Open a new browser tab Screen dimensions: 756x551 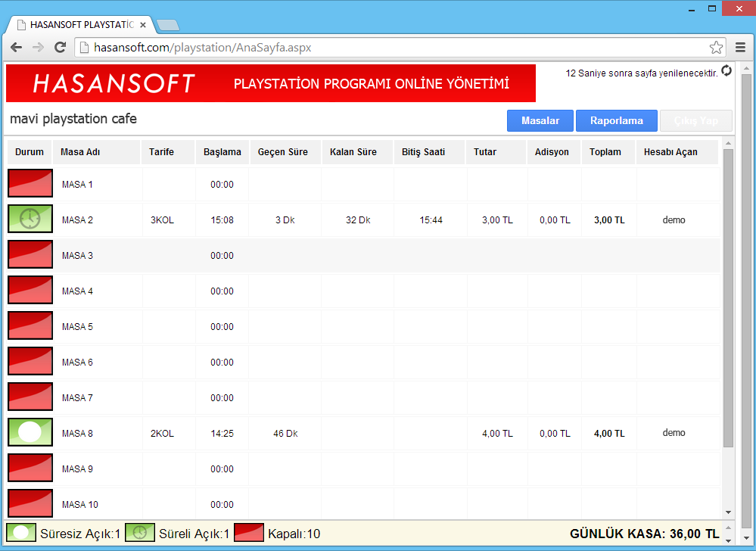tap(168, 25)
